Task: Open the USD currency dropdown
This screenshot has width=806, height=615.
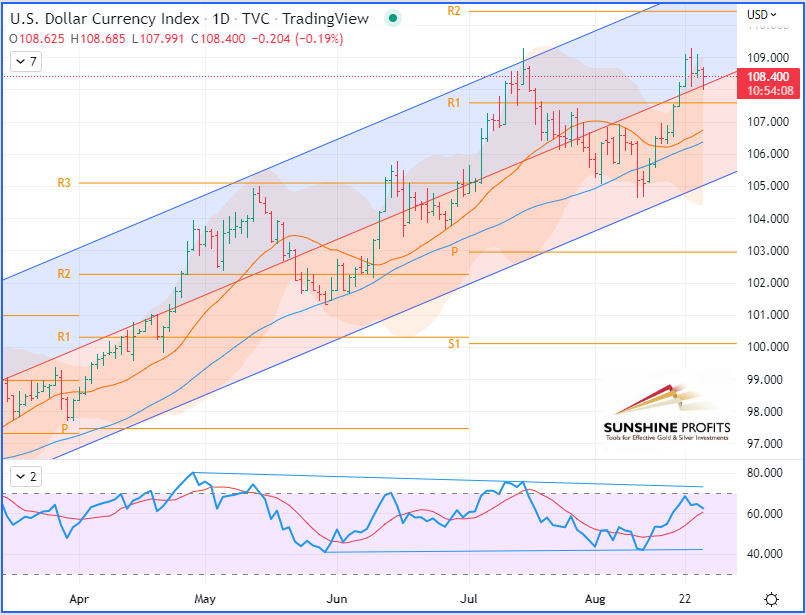Action: click(x=762, y=15)
